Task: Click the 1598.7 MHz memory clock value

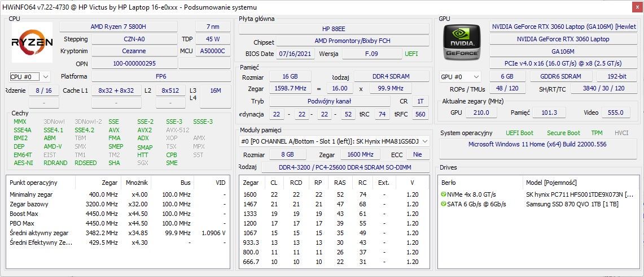Action: tap(290, 89)
